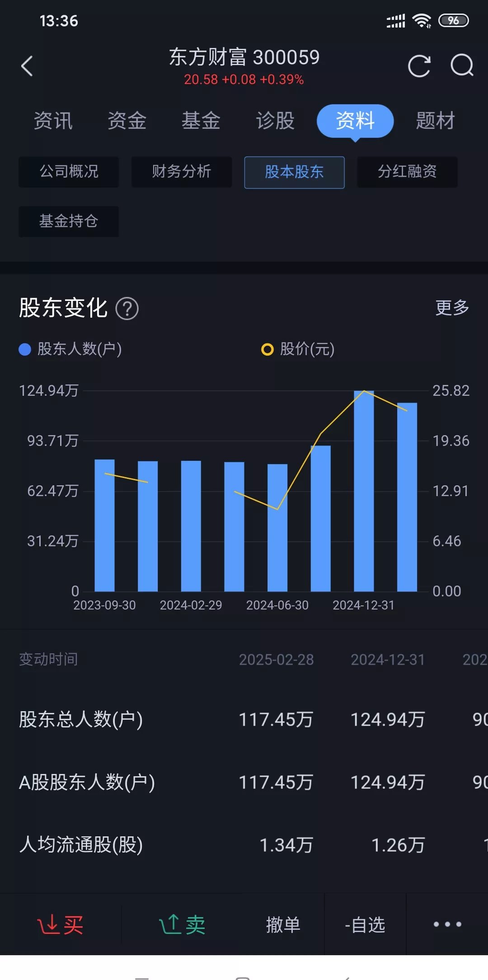Tap the price line 20.58 +0.08 +0.39%
This screenshot has width=488, height=980.
point(244,80)
